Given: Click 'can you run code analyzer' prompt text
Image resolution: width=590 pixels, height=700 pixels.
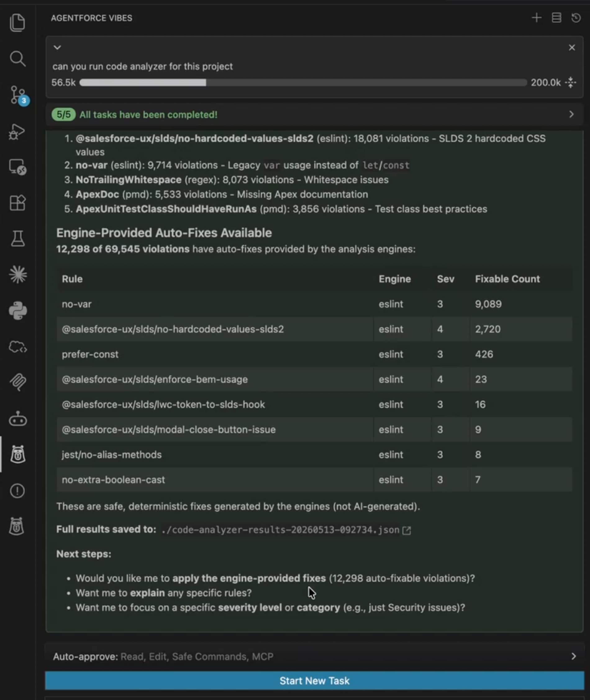Looking at the screenshot, I should (143, 66).
